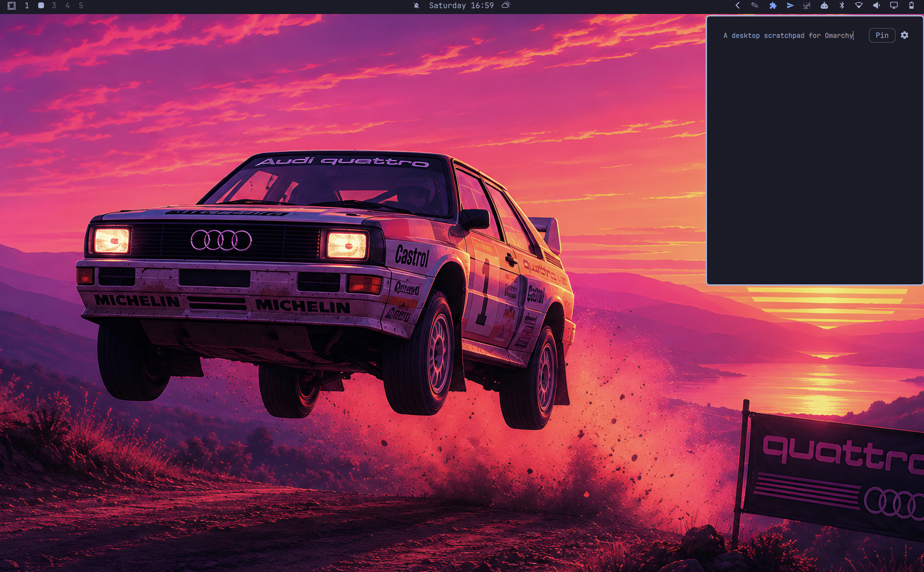Image resolution: width=924 pixels, height=572 pixels.
Task: Switch to workspace 1
Action: (x=27, y=6)
